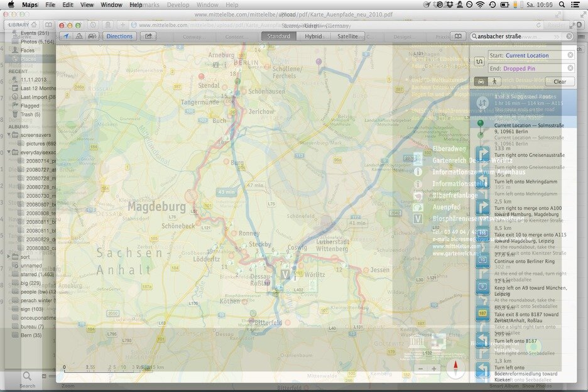This screenshot has width=588, height=392.
Task: Click the purple dropped pin on map
Action: pos(318,62)
